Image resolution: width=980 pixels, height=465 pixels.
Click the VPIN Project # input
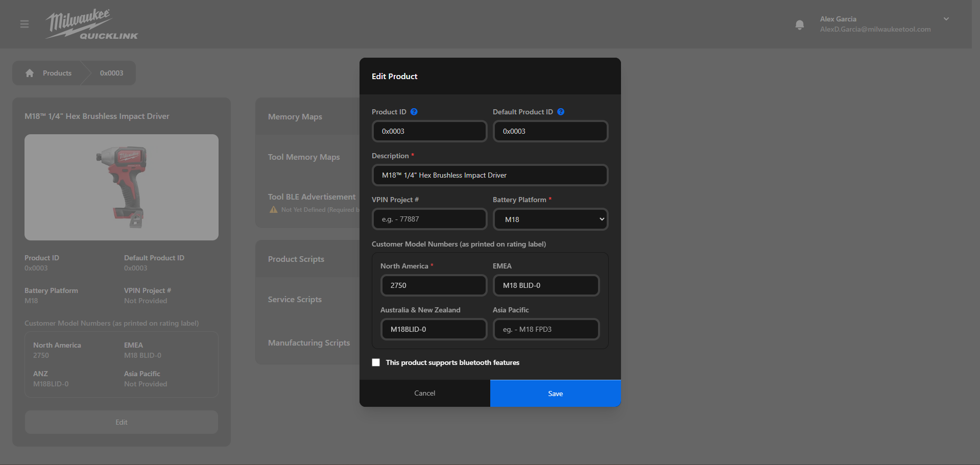[429, 219]
